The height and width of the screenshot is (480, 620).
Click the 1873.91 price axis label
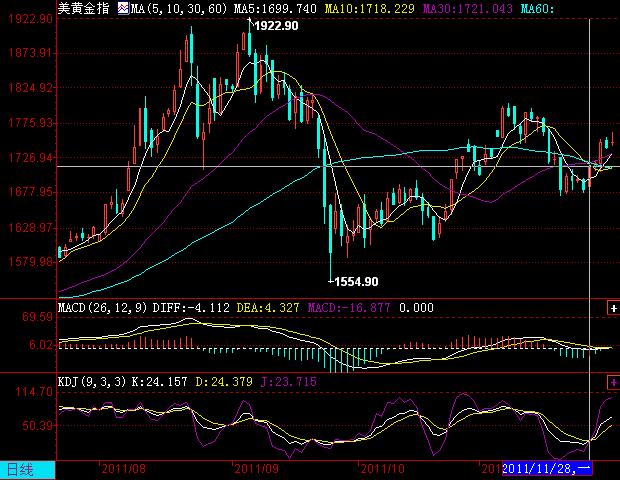click(x=30, y=53)
